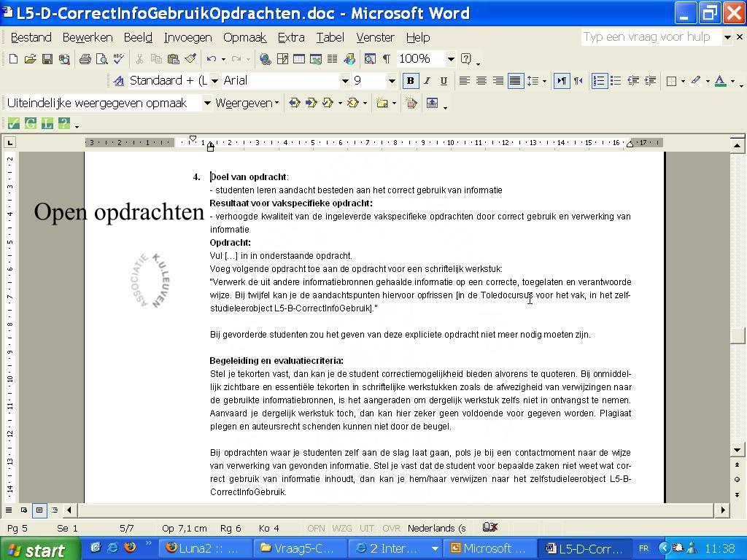Toggle bold formatting
The image size is (747, 560).
410,81
